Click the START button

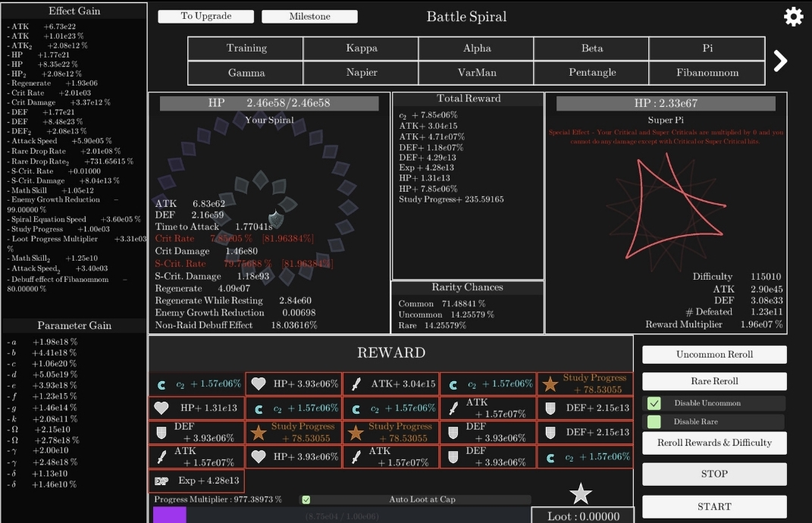point(714,506)
